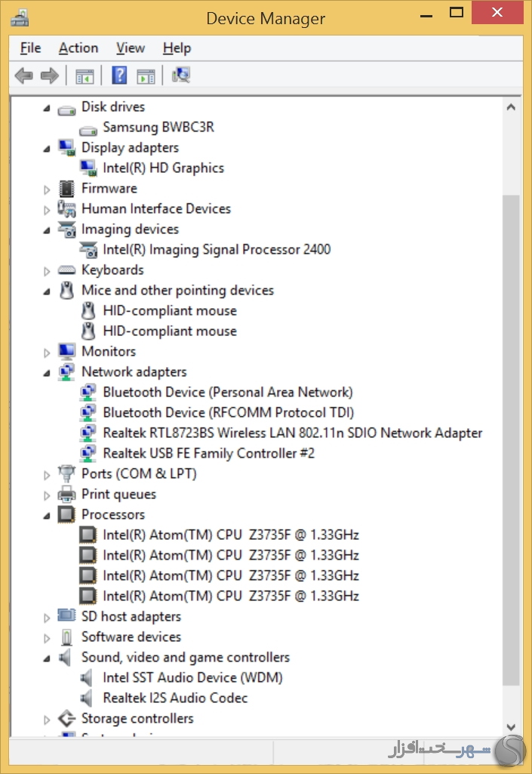
Task: Click the Ports (COM & LPT) icon
Action: [x=66, y=474]
